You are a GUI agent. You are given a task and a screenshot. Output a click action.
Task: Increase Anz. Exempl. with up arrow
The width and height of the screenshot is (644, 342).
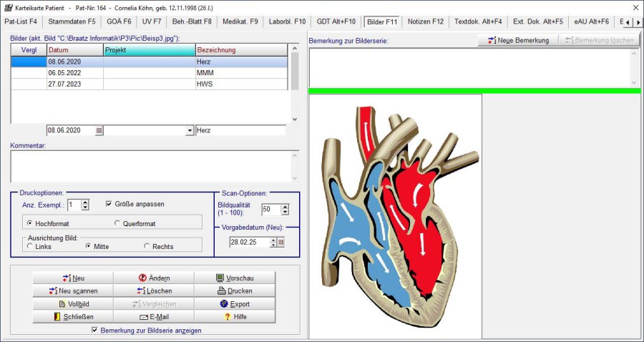tap(85, 202)
